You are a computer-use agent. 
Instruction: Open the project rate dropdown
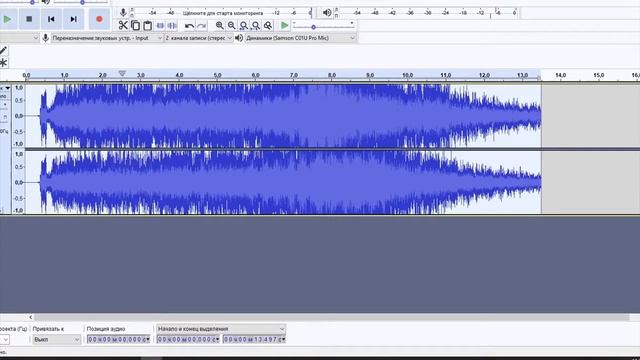click(4, 339)
